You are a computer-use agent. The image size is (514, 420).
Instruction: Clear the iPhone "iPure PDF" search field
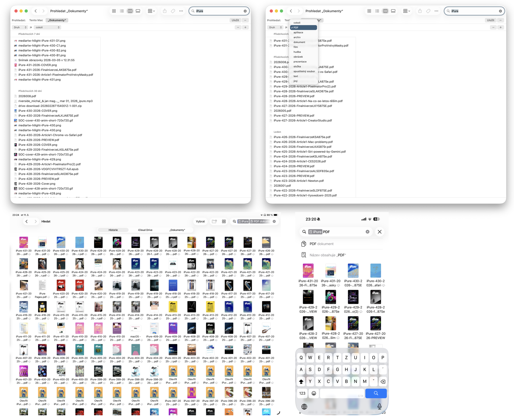point(367,232)
